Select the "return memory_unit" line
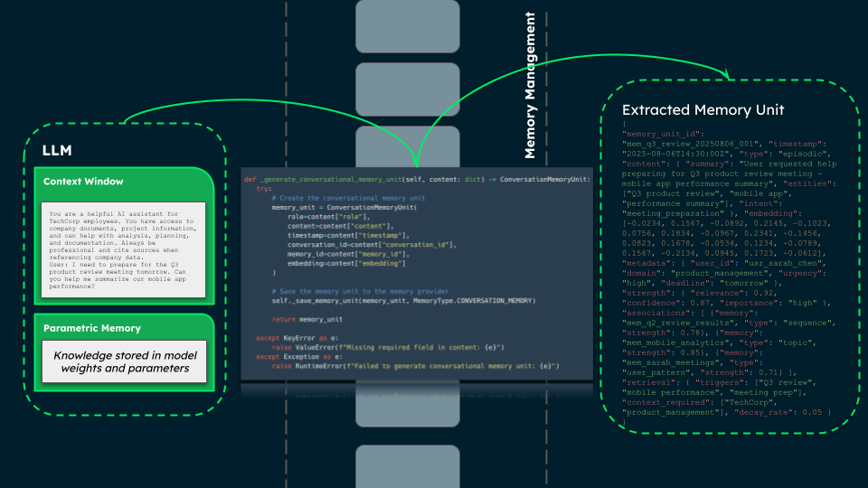The width and height of the screenshot is (868, 488). (x=307, y=319)
